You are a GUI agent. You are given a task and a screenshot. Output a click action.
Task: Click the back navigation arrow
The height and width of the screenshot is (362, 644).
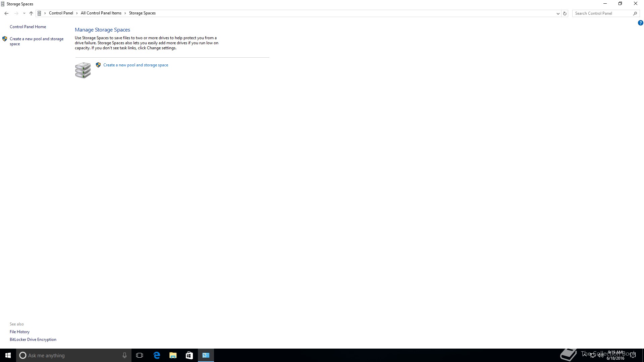6,13
